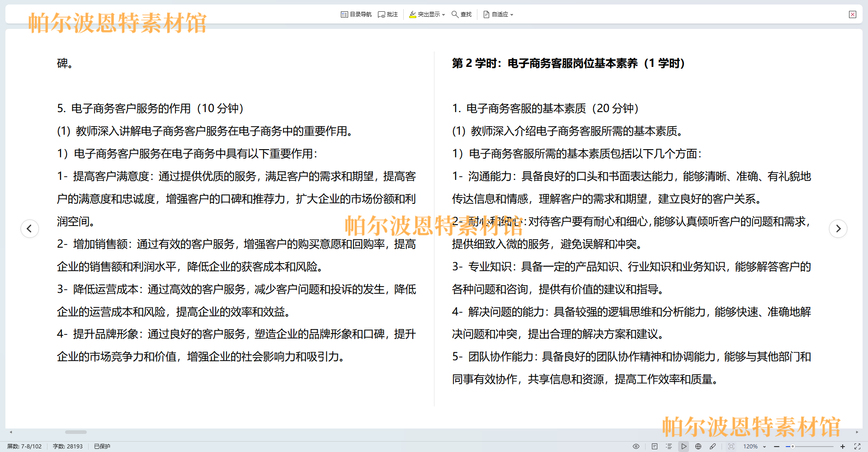Click the line 5. 电子商务客户服务的作用（10 分钟）
This screenshot has height=452, width=868.
tap(151, 108)
